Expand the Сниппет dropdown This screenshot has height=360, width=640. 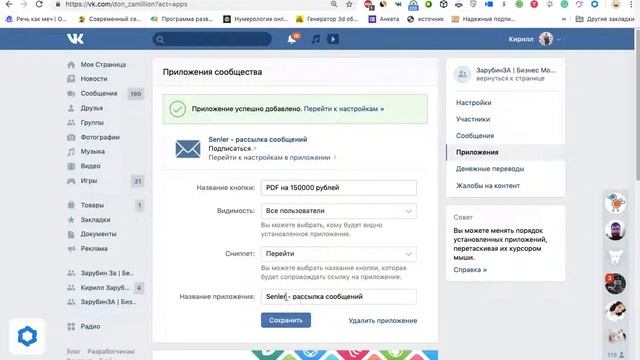tap(339, 254)
